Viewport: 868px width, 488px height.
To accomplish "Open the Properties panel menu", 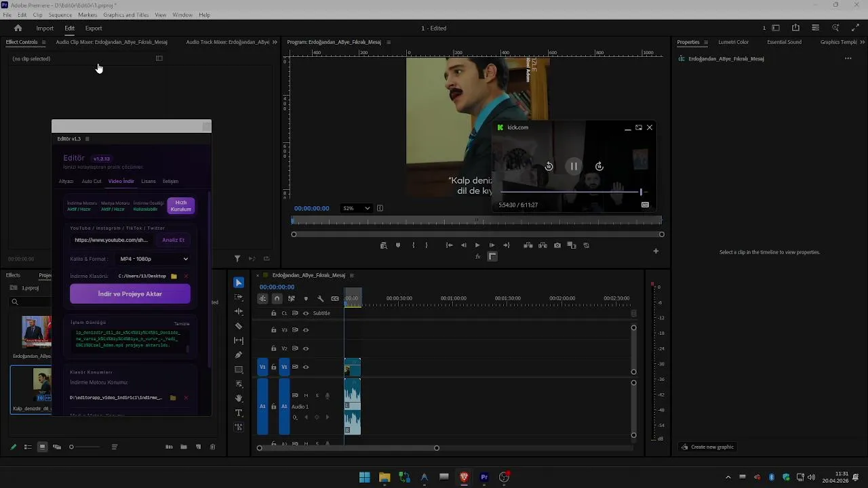I will point(705,42).
